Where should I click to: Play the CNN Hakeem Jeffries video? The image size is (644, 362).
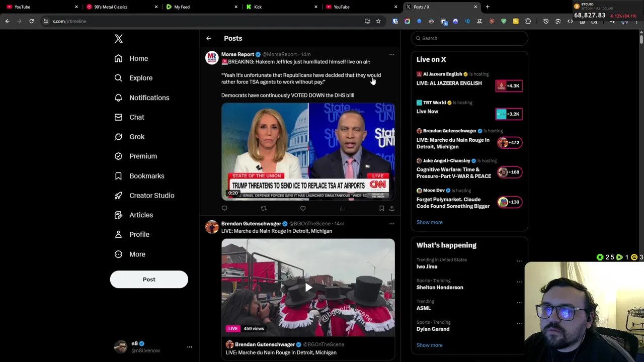coord(308,151)
